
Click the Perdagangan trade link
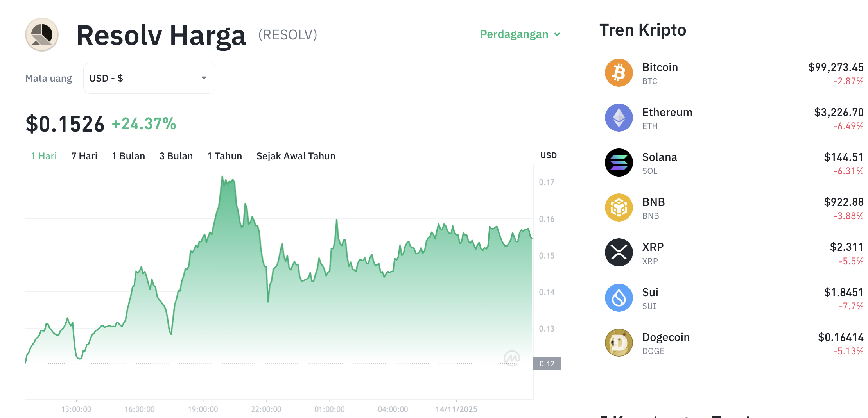coord(514,34)
